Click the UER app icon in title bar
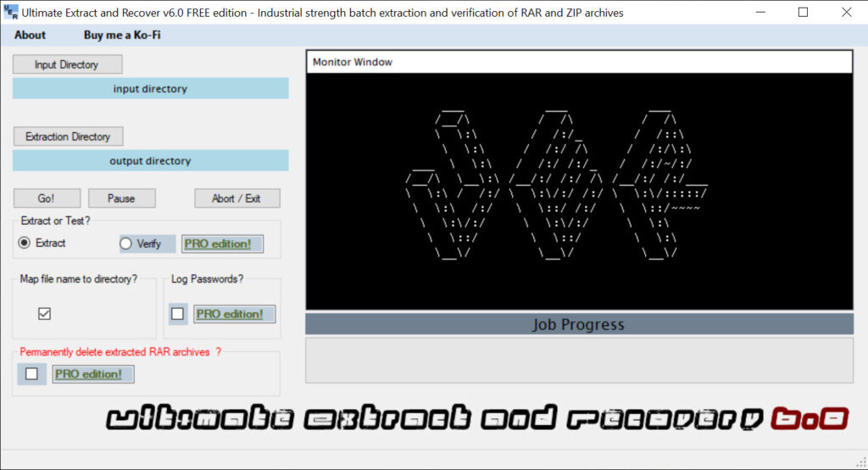868x470 pixels. 10,12
